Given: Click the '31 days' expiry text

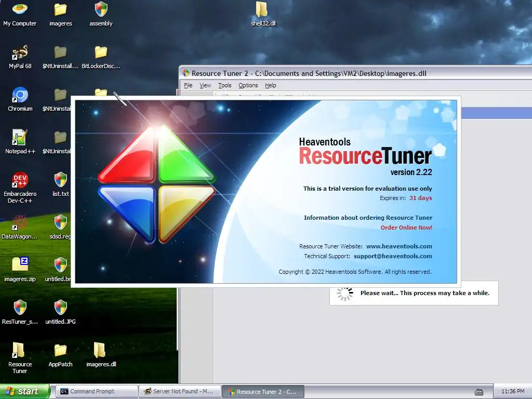Looking at the screenshot, I should [x=420, y=198].
